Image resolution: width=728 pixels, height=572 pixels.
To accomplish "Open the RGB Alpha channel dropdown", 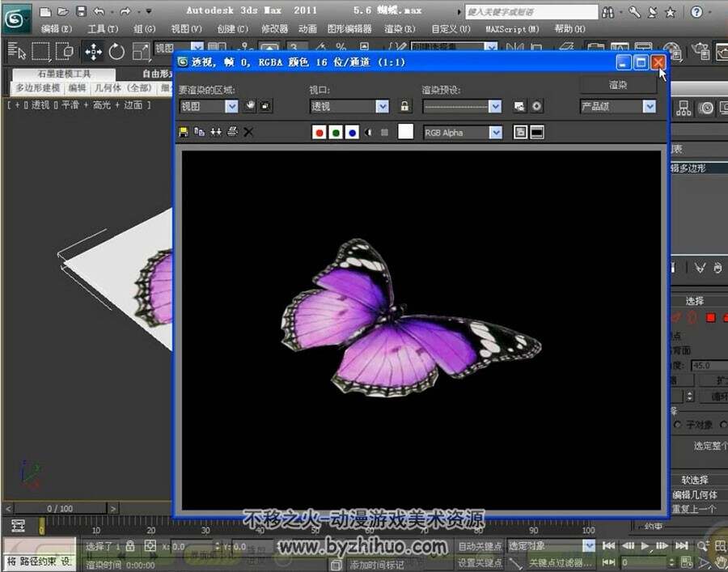I will pos(463,133).
